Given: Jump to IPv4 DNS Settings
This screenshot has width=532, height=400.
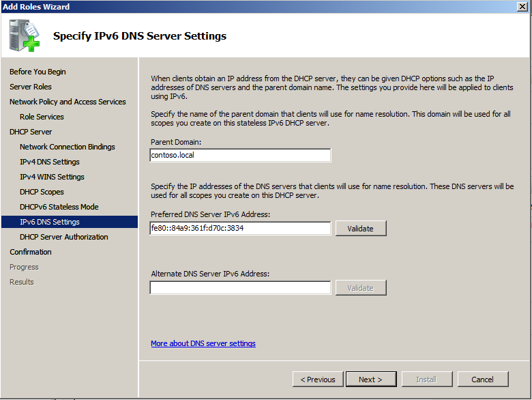Looking at the screenshot, I should point(50,162).
